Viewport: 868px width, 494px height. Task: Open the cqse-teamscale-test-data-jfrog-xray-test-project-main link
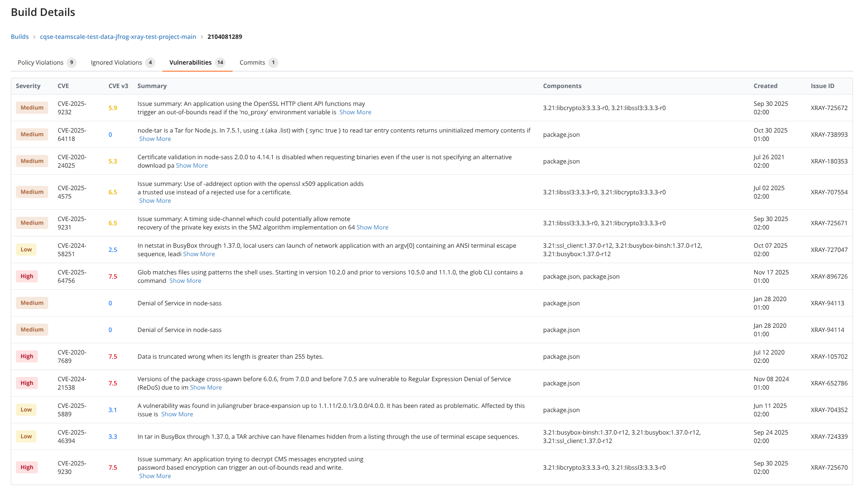click(118, 37)
